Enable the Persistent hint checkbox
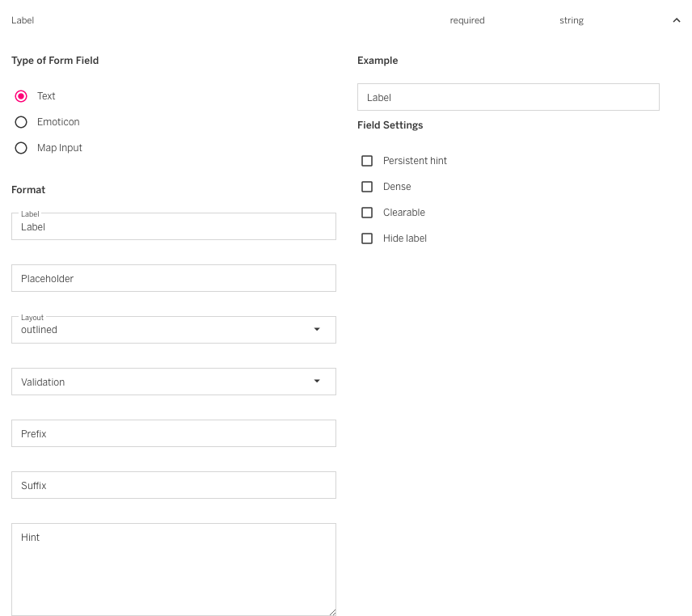Viewport: 692px width, 616px height. pyautogui.click(x=367, y=161)
